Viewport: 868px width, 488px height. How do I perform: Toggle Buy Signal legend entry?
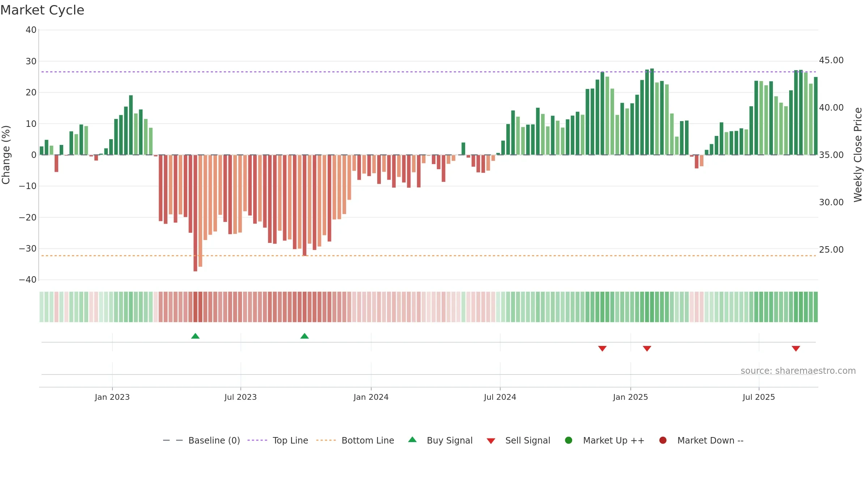point(440,440)
